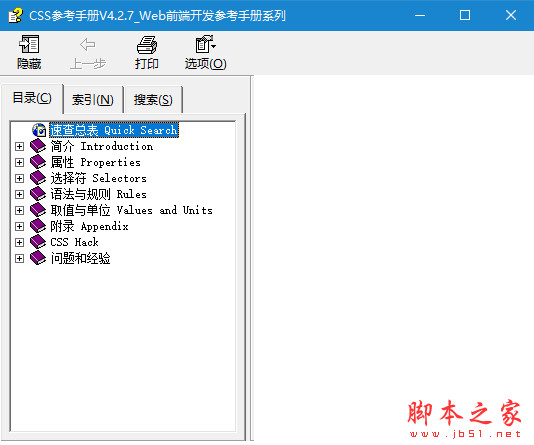The width and height of the screenshot is (534, 445).
Task: Select the 速查总表 Quick Search entry
Action: coord(114,130)
